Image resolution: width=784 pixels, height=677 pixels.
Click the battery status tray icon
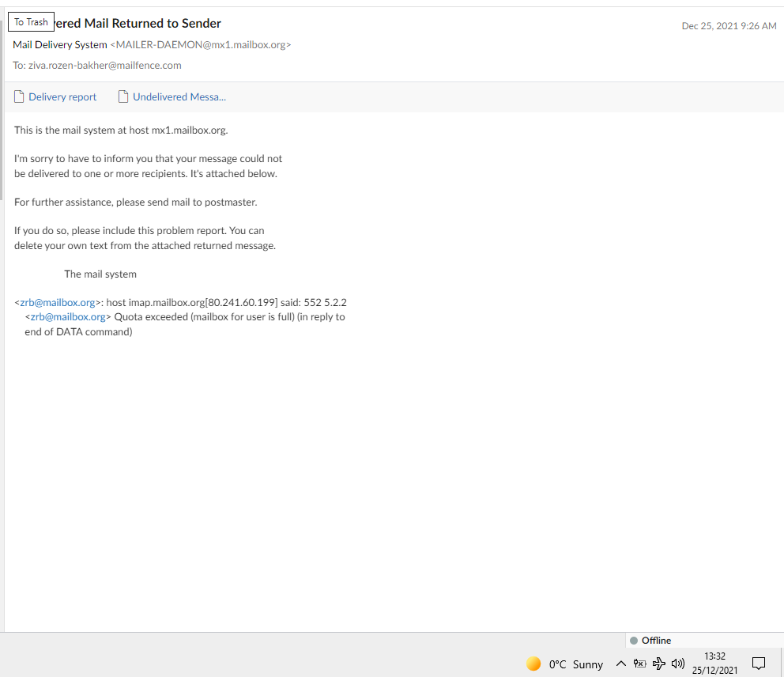pos(639,664)
